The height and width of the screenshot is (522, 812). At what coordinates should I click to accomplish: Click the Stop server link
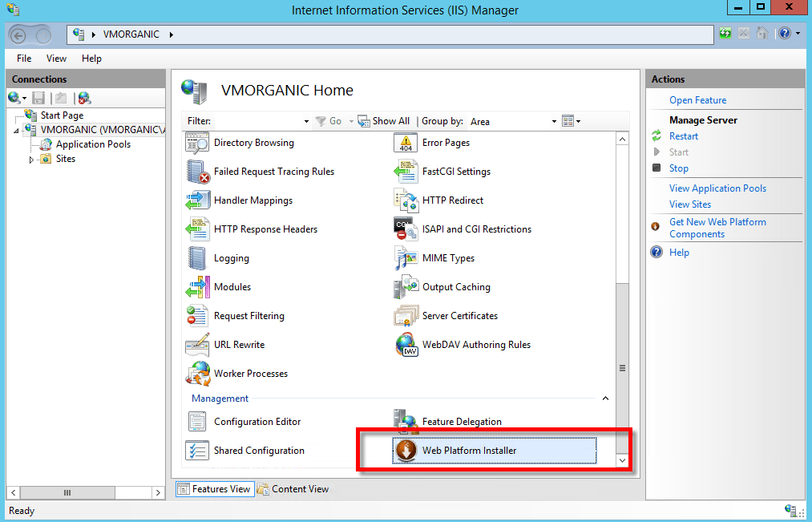tap(678, 168)
